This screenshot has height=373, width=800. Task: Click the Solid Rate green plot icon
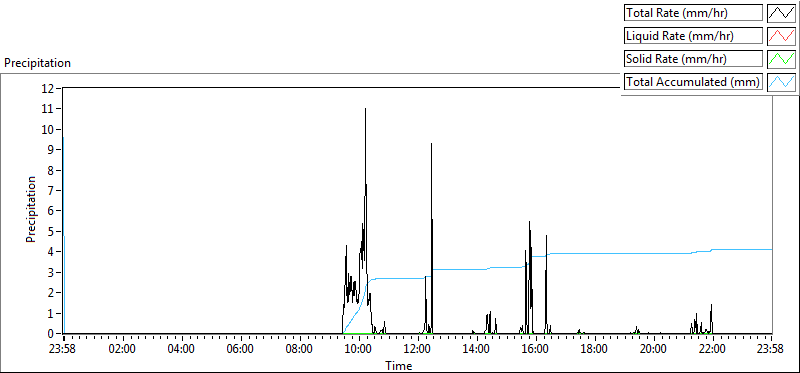[782, 59]
